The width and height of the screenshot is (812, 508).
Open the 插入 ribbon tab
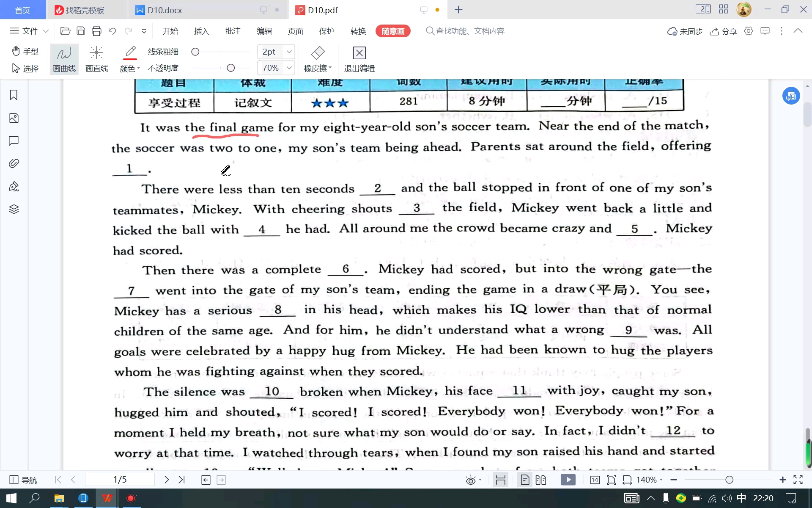point(201,31)
